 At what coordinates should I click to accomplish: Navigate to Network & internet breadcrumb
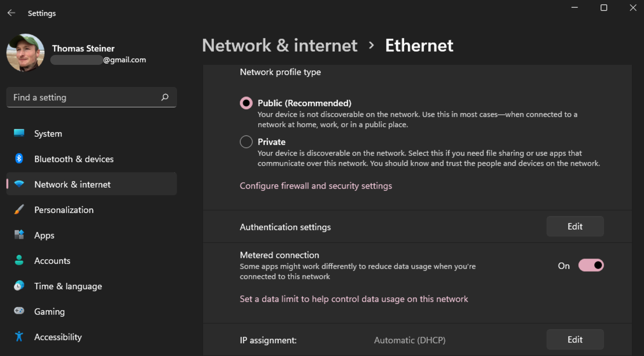[x=280, y=45]
